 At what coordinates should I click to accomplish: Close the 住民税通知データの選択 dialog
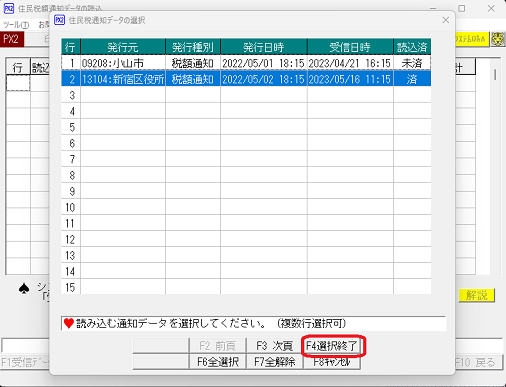click(x=446, y=20)
